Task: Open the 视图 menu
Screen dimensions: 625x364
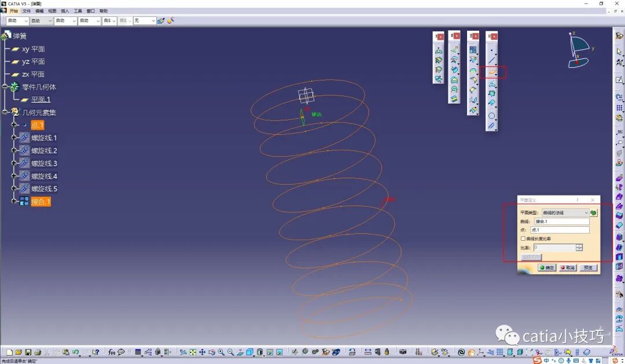Action: (x=52, y=11)
